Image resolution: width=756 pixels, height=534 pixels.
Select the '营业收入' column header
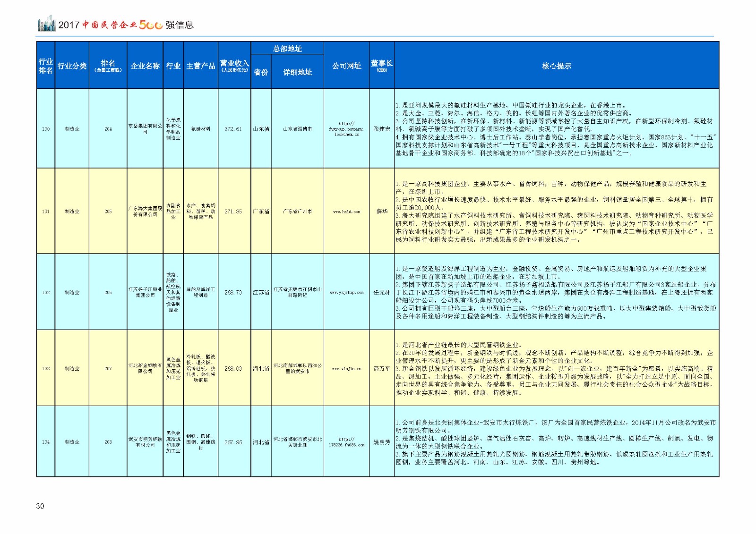(234, 66)
